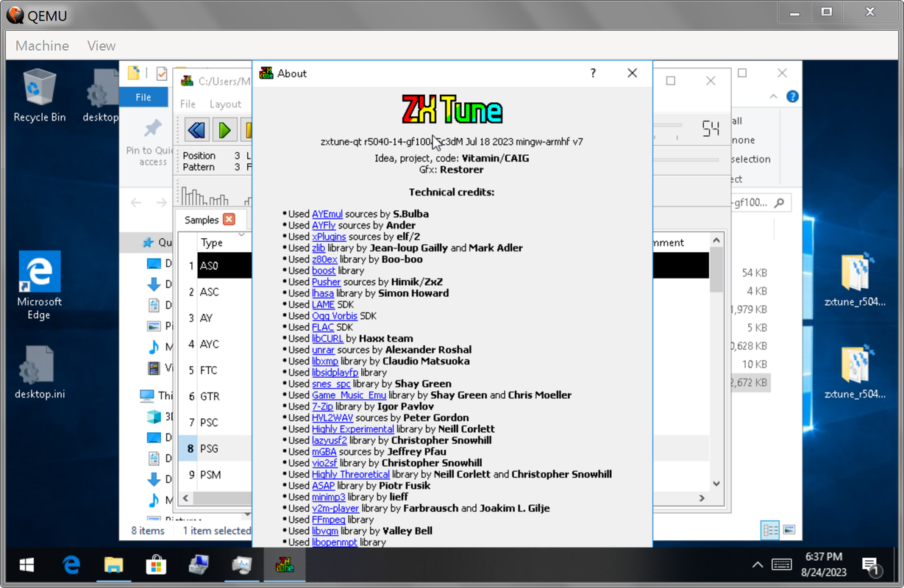Viewport: 904px width, 588px height.
Task: Open the v2m-player link
Action: click(335, 508)
